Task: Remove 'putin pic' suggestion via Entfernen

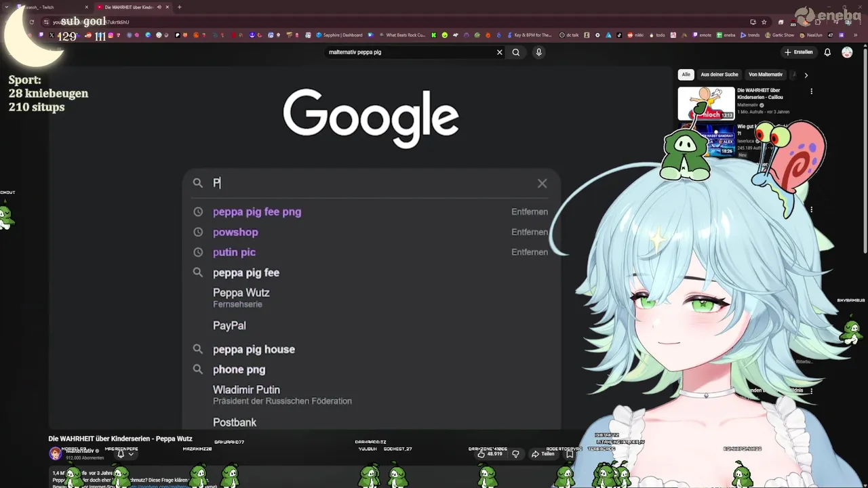Action: (530, 252)
